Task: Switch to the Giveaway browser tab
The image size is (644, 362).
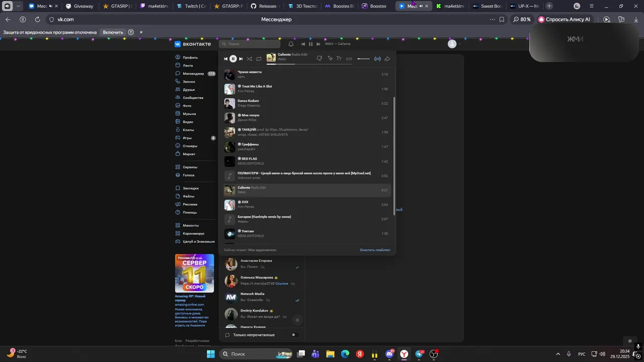Action: click(x=79, y=6)
